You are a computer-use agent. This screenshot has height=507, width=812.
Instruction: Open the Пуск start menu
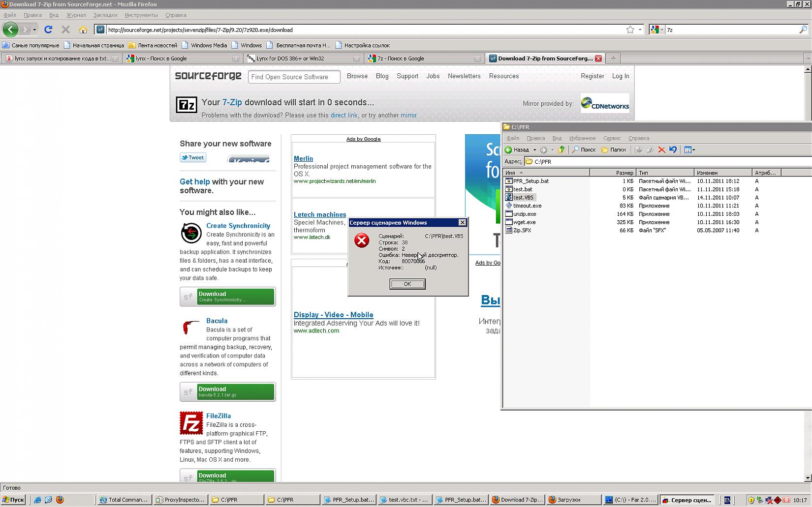point(13,500)
